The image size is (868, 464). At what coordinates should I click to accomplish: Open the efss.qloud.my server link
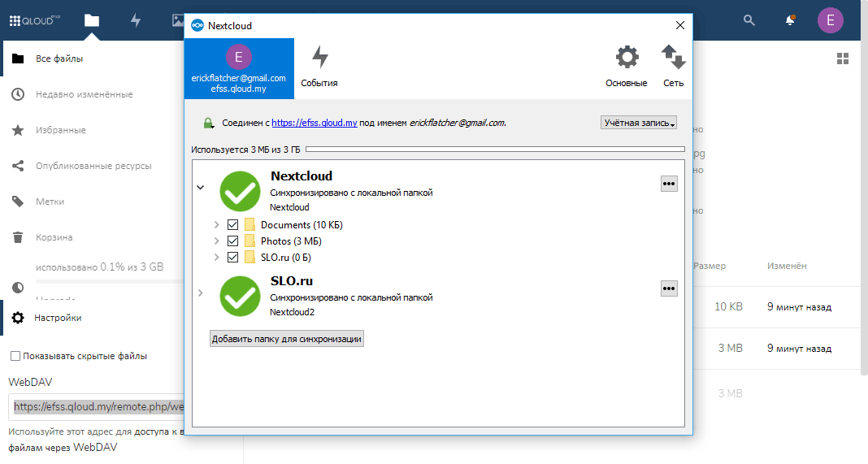(x=315, y=124)
